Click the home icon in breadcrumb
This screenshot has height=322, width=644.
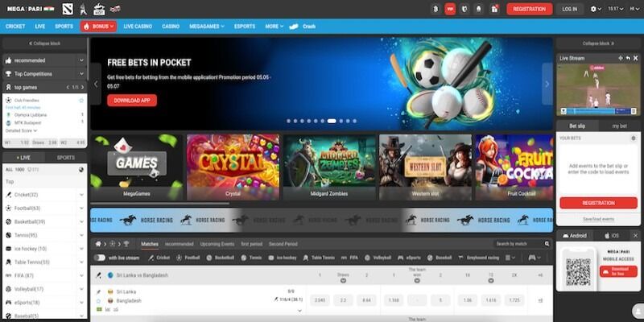98,244
